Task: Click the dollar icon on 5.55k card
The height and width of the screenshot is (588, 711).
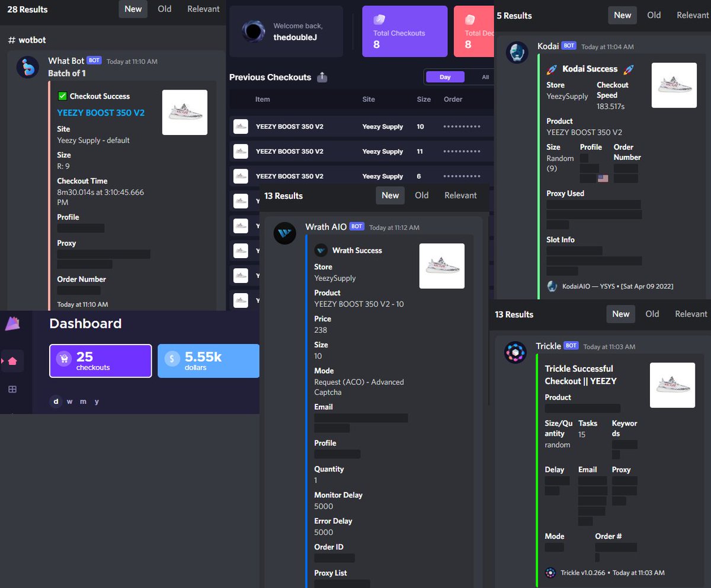Action: [x=172, y=359]
